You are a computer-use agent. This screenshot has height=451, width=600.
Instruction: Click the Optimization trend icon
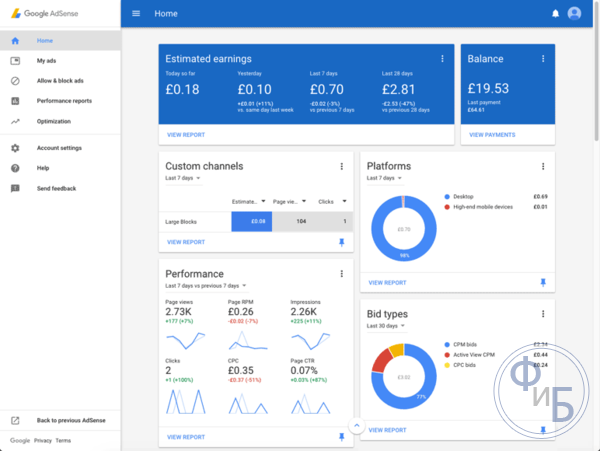click(15, 122)
